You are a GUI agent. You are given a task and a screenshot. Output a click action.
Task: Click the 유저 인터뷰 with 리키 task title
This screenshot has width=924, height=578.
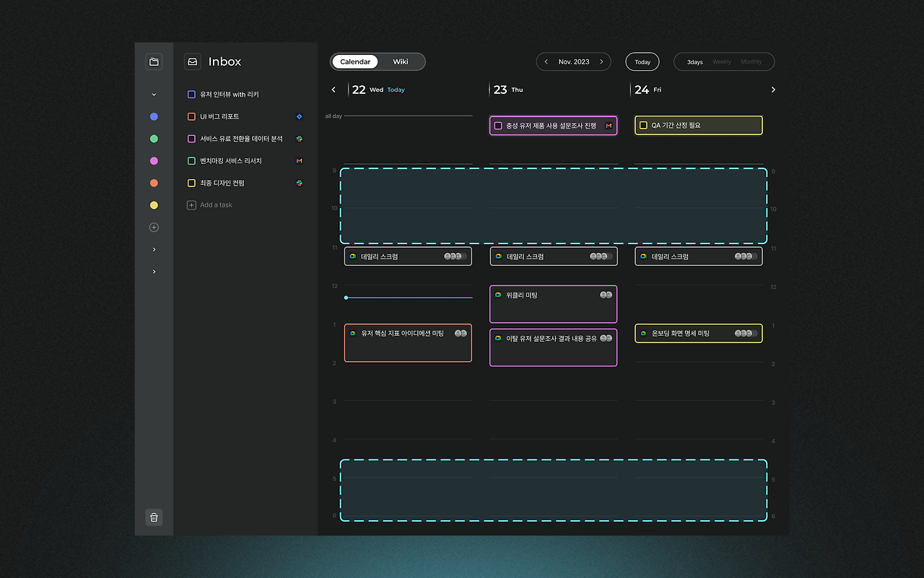point(230,95)
